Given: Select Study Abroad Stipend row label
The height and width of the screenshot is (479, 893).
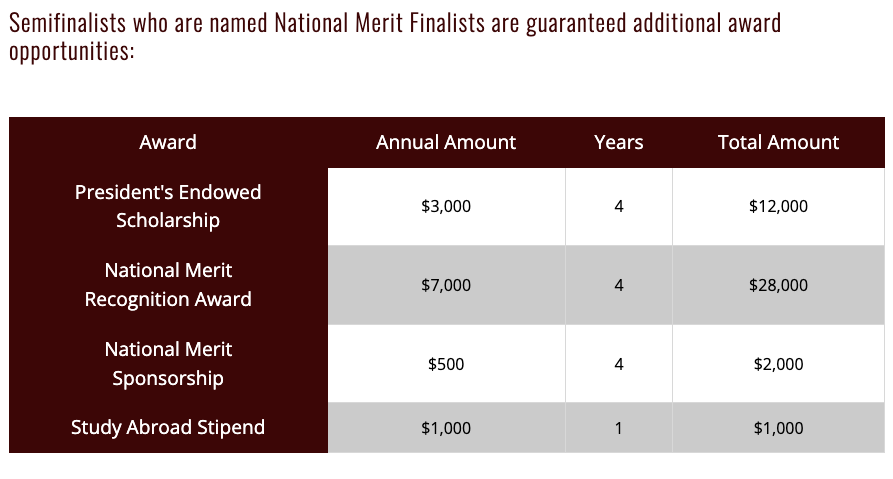Looking at the screenshot, I should point(168,427).
